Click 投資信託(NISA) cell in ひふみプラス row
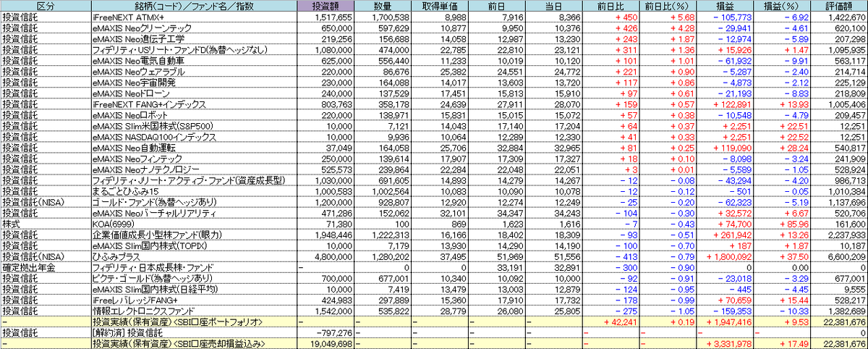Viewport: 868px width, 349px height. (45, 256)
